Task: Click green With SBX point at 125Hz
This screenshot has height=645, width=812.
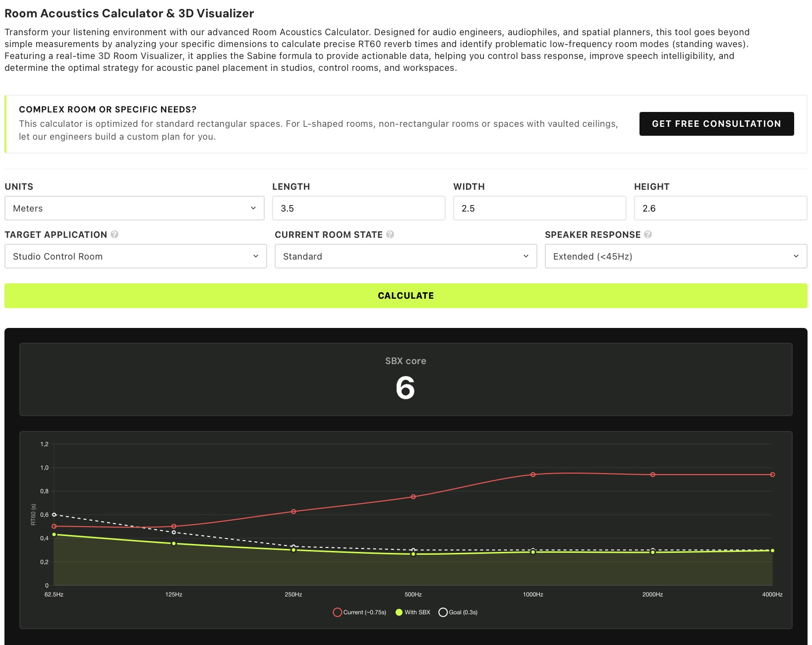Action: [x=174, y=543]
